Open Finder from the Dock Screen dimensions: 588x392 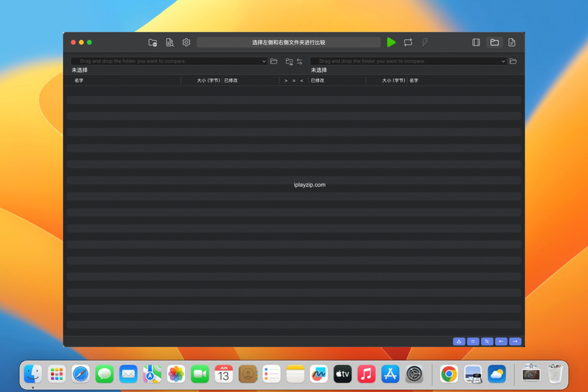pos(32,374)
